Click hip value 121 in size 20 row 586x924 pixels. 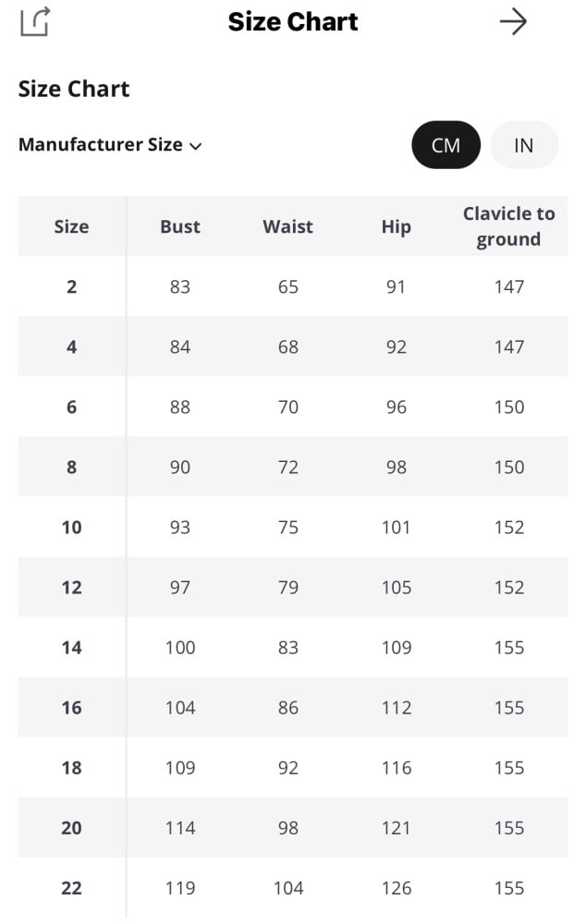(x=396, y=828)
